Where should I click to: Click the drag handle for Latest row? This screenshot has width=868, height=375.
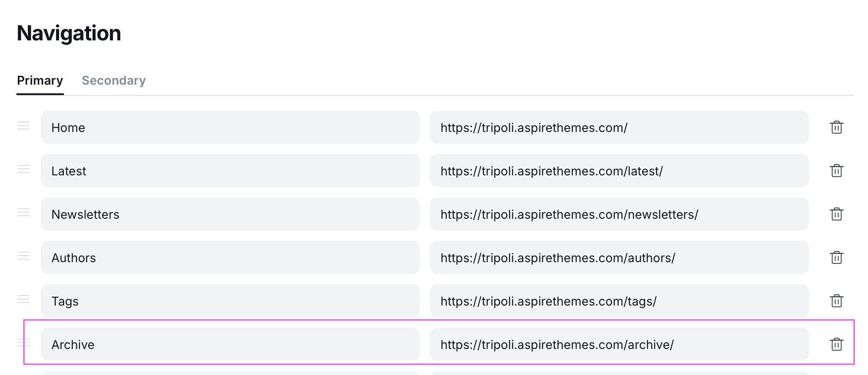pyautogui.click(x=23, y=169)
